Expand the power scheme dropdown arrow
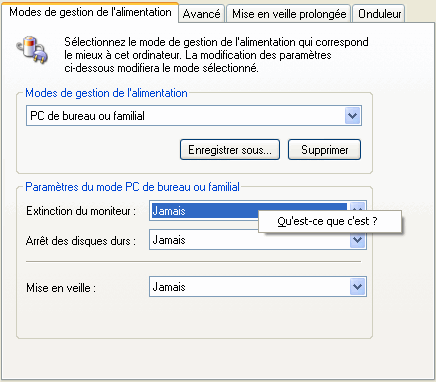 (x=353, y=116)
